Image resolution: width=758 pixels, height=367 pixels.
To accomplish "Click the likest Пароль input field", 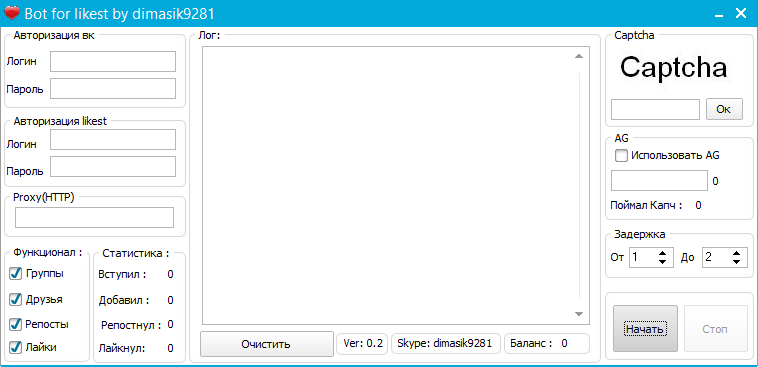I will (x=113, y=167).
